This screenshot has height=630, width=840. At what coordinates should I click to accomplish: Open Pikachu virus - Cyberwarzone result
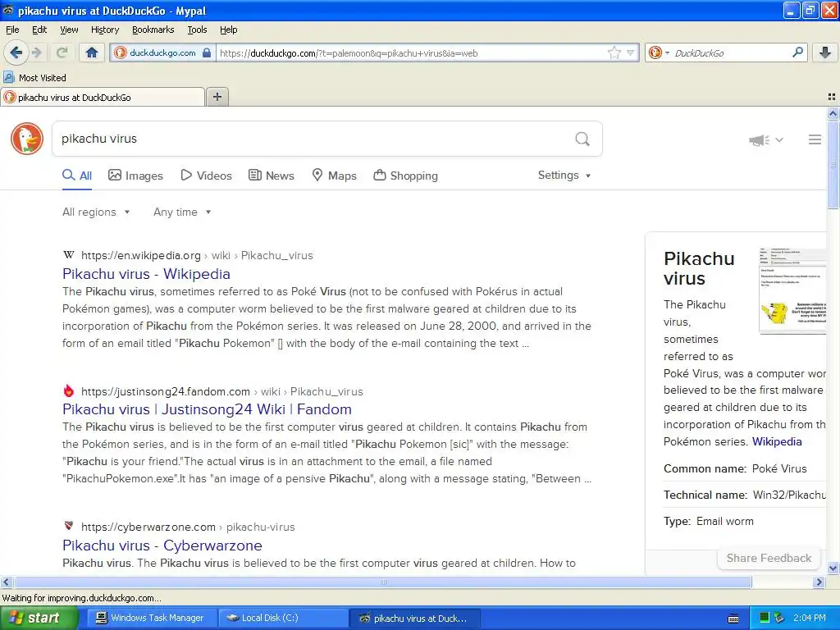(162, 546)
